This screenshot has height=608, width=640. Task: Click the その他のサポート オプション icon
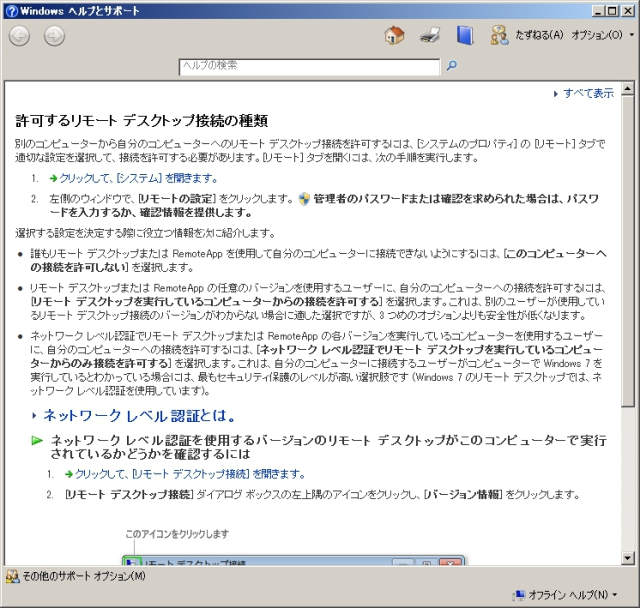(12, 576)
